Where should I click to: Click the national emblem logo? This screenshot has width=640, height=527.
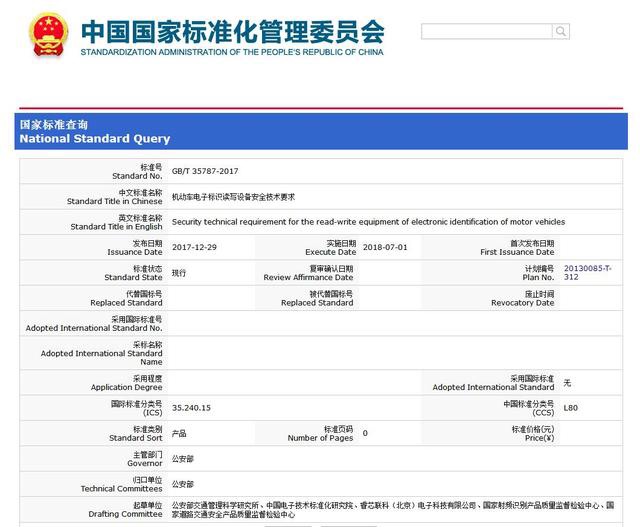[x=49, y=36]
